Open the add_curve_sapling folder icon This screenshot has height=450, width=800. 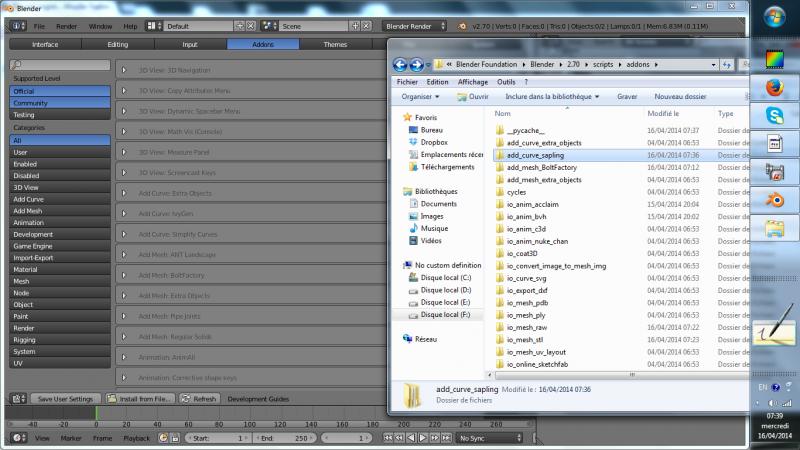pos(500,155)
